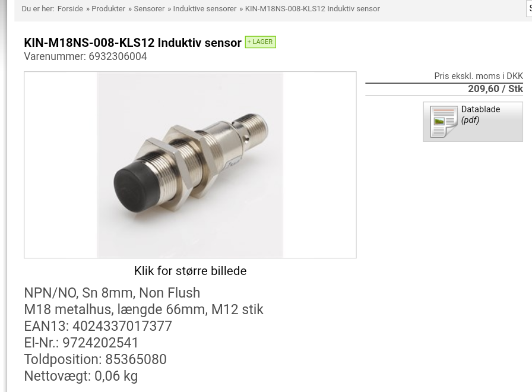Select the EAN13 4024337017377 line
This screenshot has height=392, width=532.
pos(98,326)
